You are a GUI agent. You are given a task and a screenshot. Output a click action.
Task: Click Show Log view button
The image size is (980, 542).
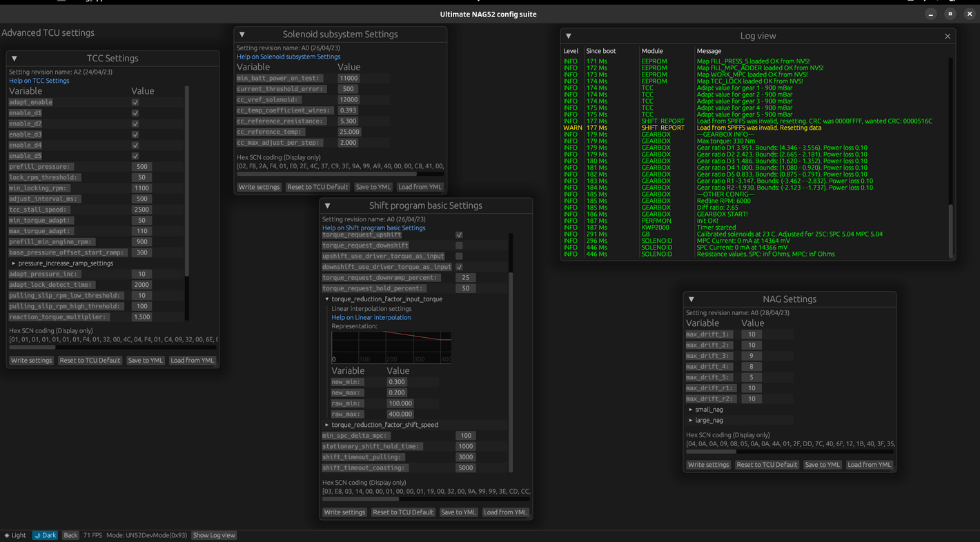tap(214, 535)
